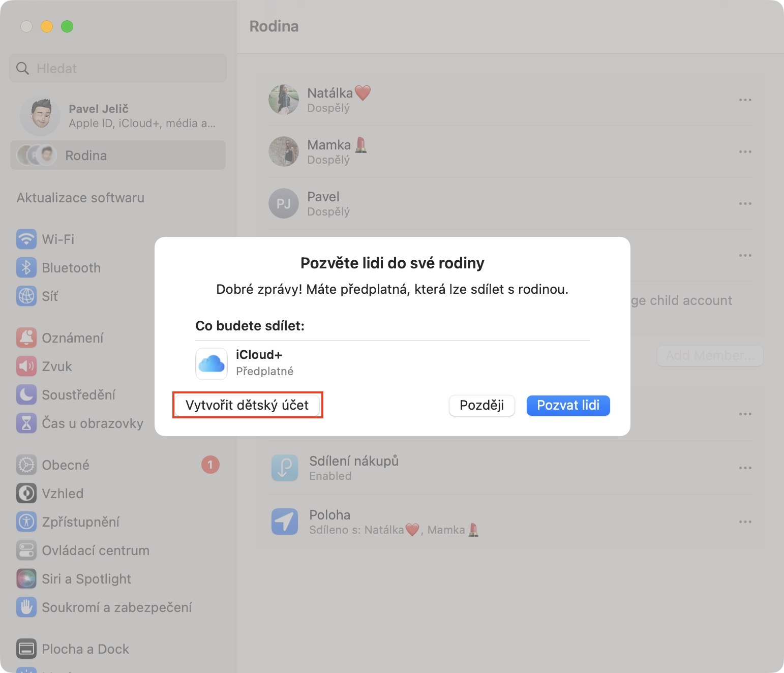
Task: Expand options for Sdílení nákupů
Action: tap(745, 468)
